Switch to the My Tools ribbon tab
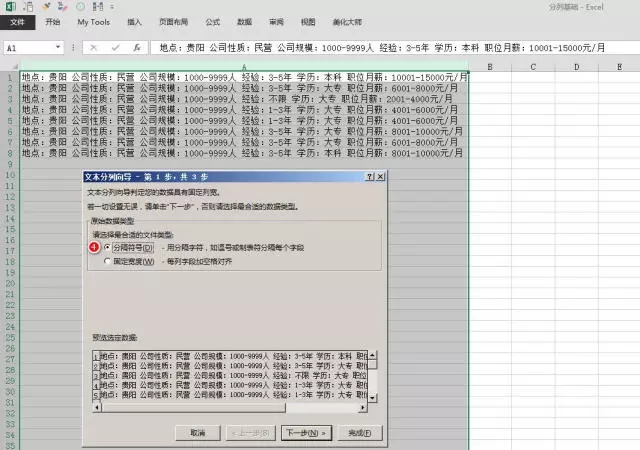 click(x=93, y=22)
